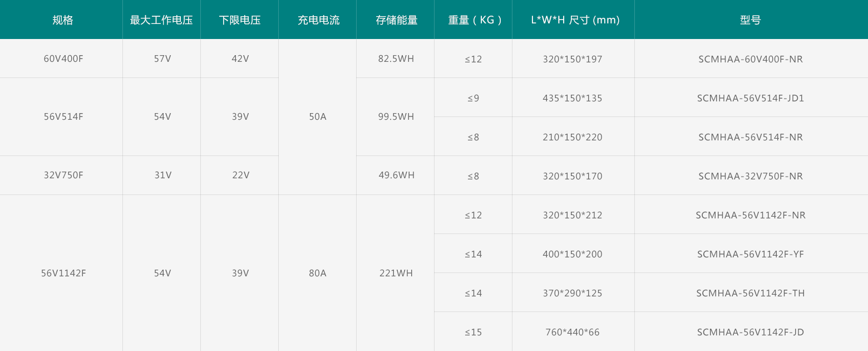The height and width of the screenshot is (351, 868).
Task: Open model SCMHAA-56V1142F-TH
Action: pyautogui.click(x=750, y=293)
